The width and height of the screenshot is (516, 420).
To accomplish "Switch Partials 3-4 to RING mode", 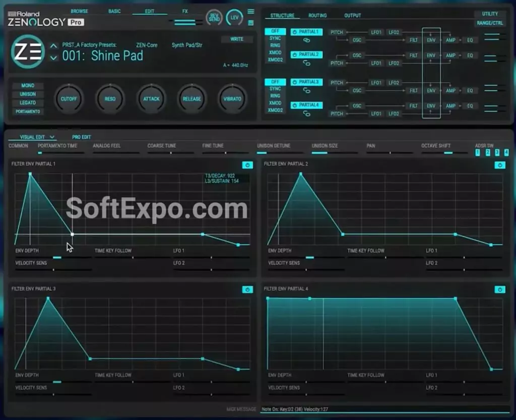I will tap(275, 95).
